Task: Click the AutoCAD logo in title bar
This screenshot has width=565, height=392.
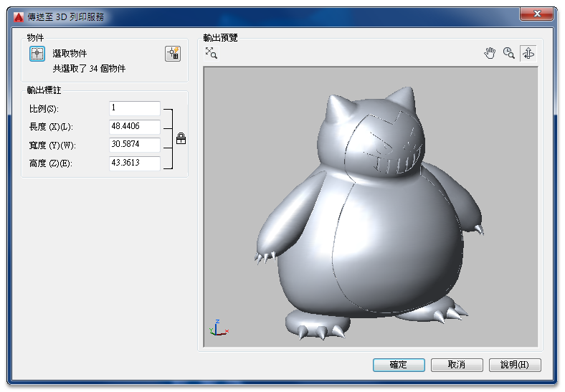Action: [19, 17]
